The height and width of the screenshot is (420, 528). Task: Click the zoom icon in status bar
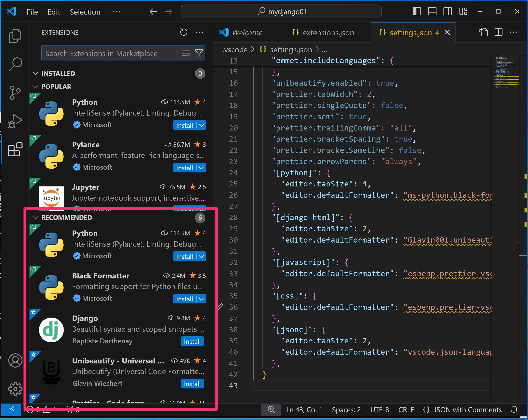point(271,410)
